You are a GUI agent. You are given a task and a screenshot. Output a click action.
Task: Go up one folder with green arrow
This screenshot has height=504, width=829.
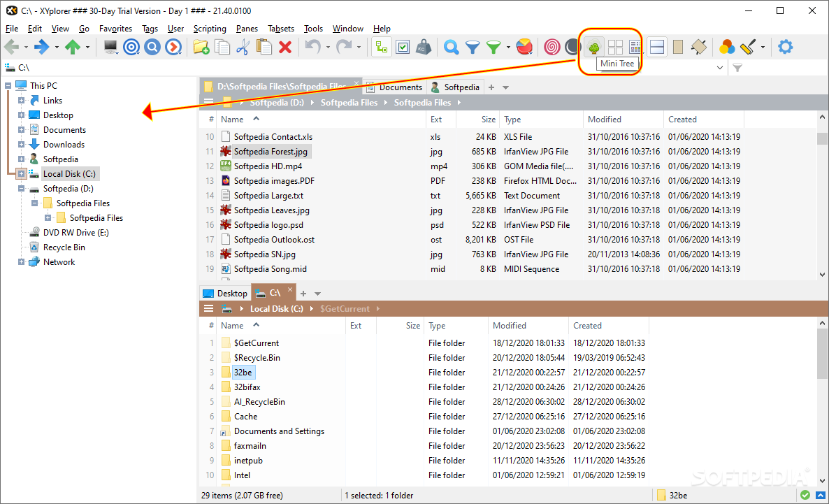[73, 47]
